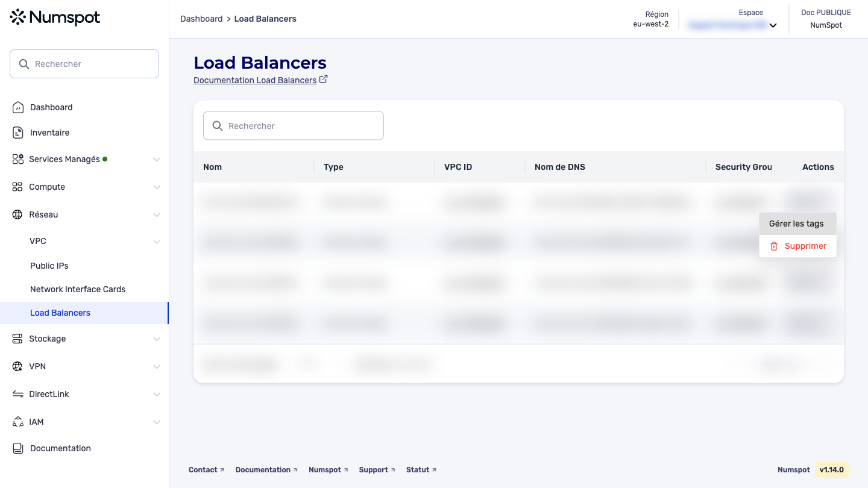The image size is (868, 488).
Task: Open Network Interface Cards in sidebar
Action: click(78, 289)
